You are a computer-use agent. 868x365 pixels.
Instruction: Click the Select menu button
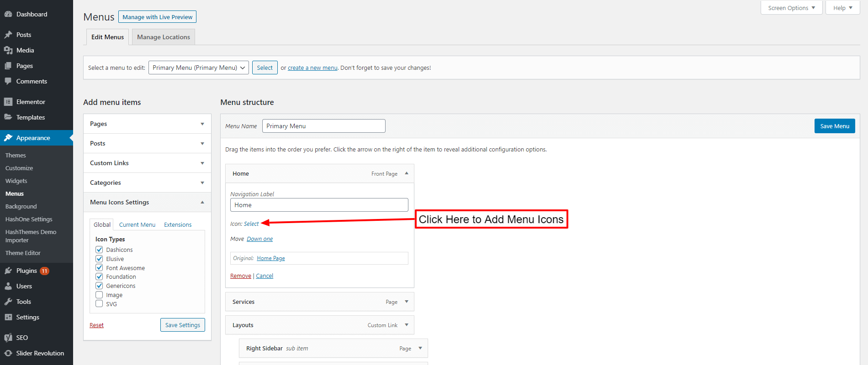[x=265, y=68]
